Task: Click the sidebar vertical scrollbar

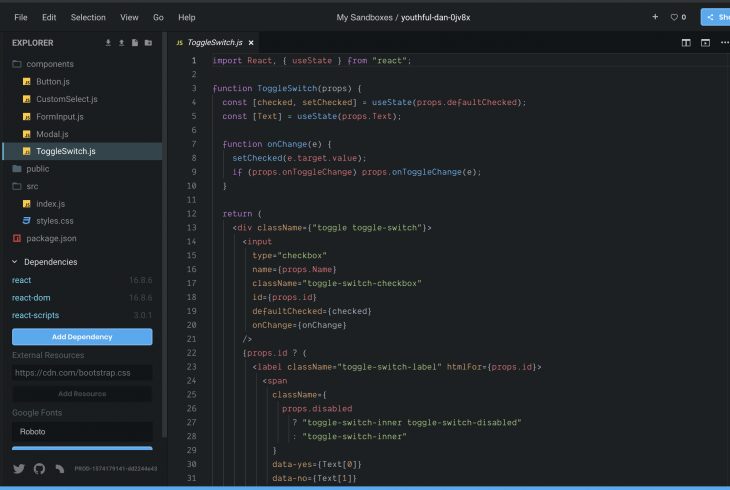Action: [164, 235]
